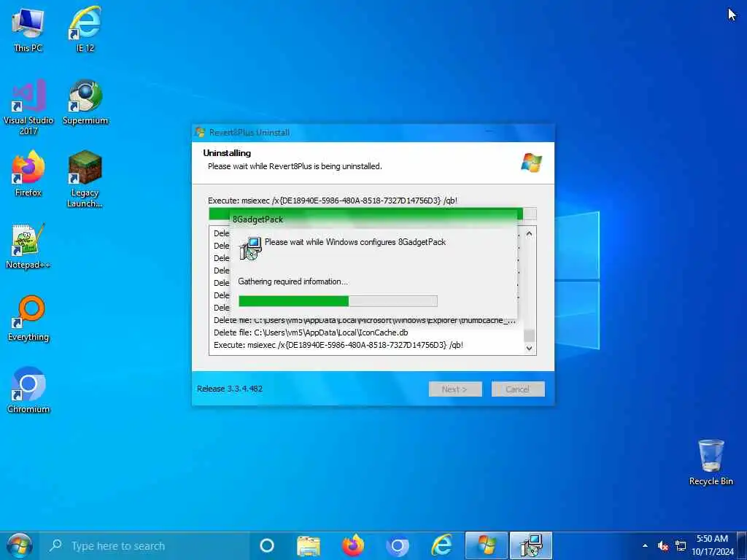This screenshot has height=560, width=747.
Task: Click the 'Uninstalling' heading
Action: click(227, 153)
